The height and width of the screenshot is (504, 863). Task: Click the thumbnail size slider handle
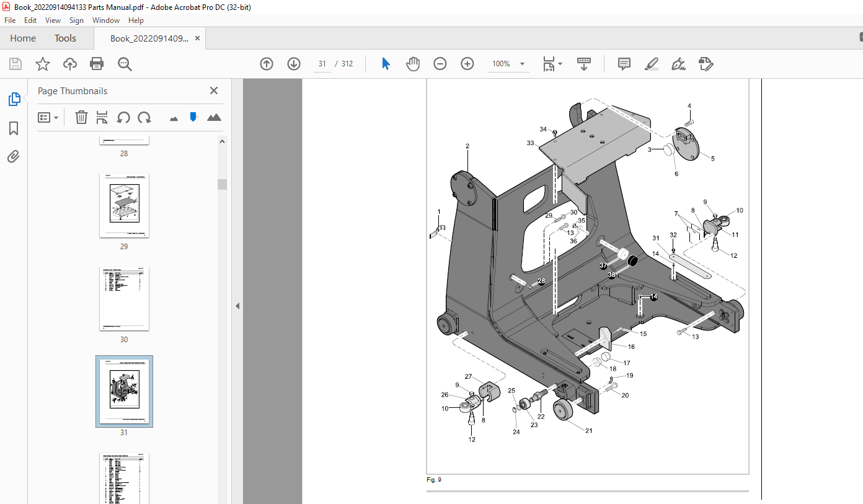click(x=193, y=117)
